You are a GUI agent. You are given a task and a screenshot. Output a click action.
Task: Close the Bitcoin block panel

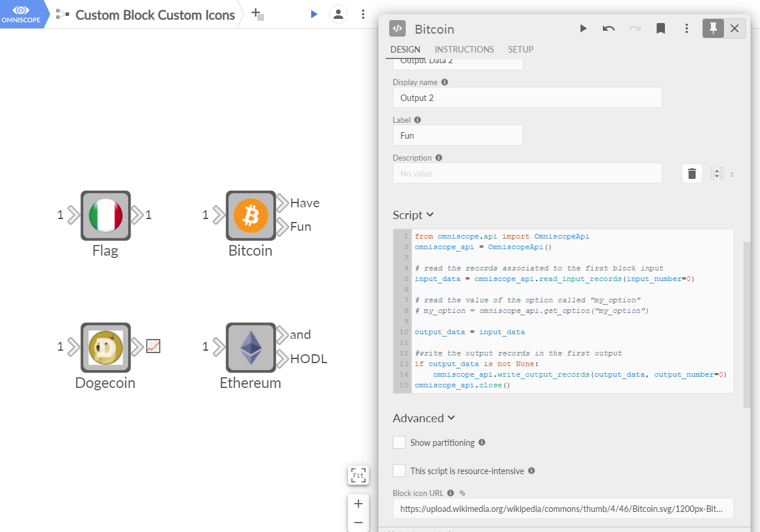click(734, 28)
